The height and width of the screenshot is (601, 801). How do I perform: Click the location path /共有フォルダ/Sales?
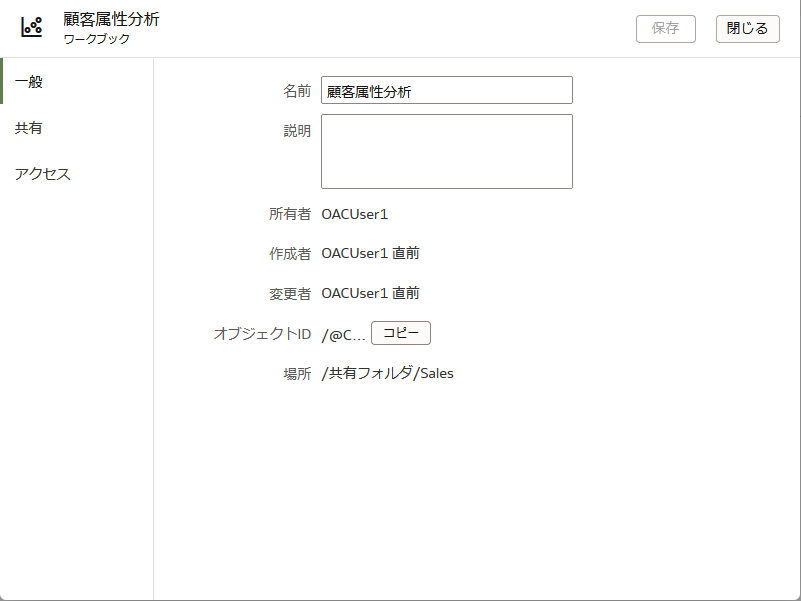coord(387,374)
